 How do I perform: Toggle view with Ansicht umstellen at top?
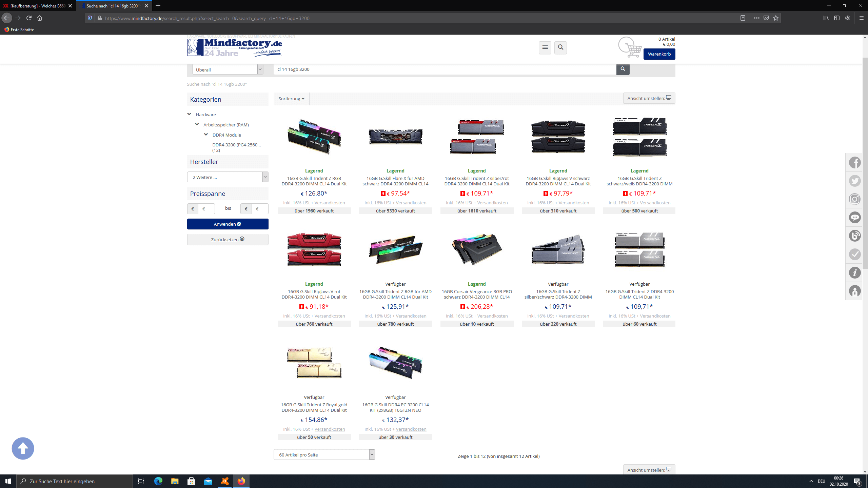[x=649, y=98]
